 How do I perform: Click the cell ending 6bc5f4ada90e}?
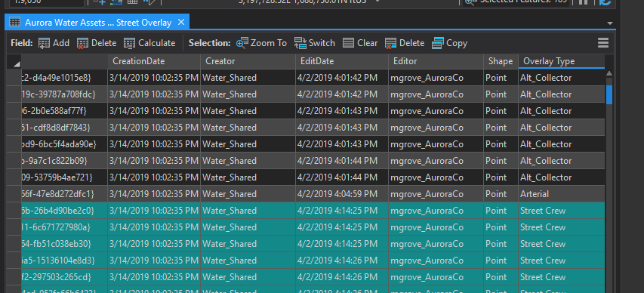click(x=64, y=143)
